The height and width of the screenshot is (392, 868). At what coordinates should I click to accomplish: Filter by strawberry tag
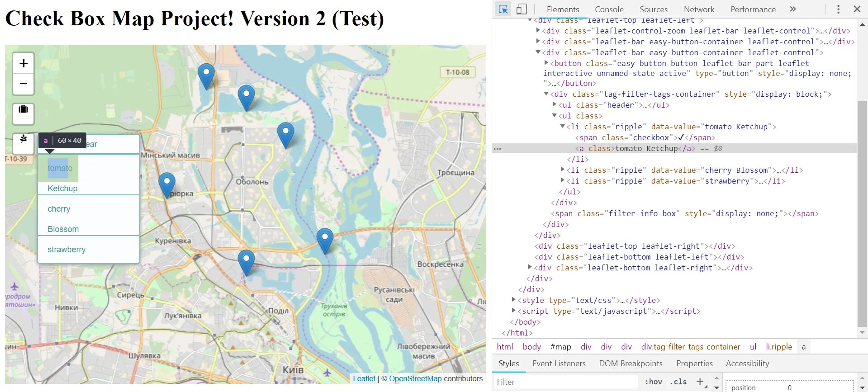click(89, 250)
